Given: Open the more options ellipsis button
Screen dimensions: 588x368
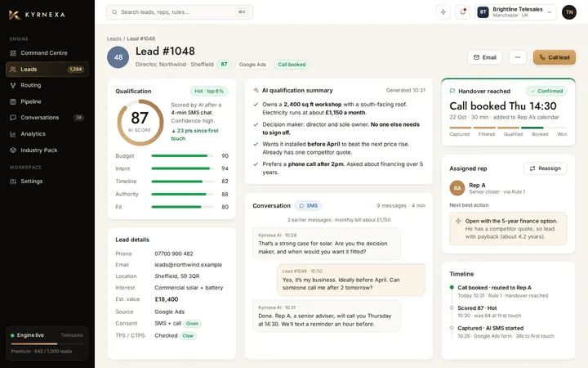Looking at the screenshot, I should coord(518,57).
